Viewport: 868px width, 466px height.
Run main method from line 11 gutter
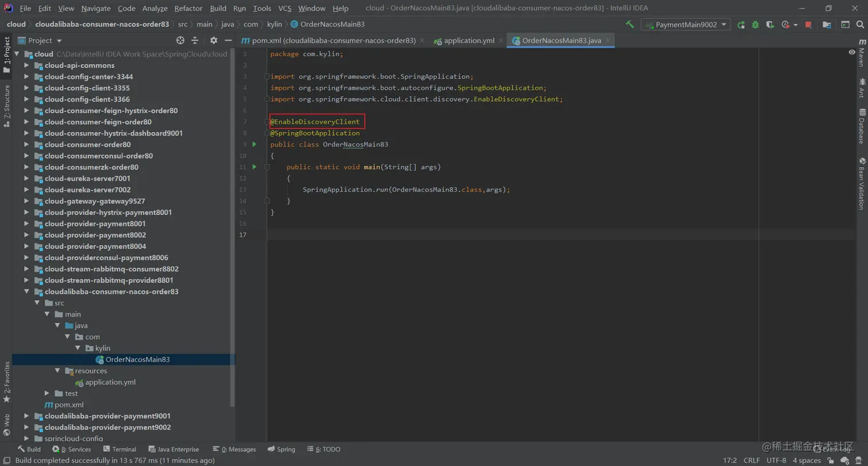[x=255, y=167]
